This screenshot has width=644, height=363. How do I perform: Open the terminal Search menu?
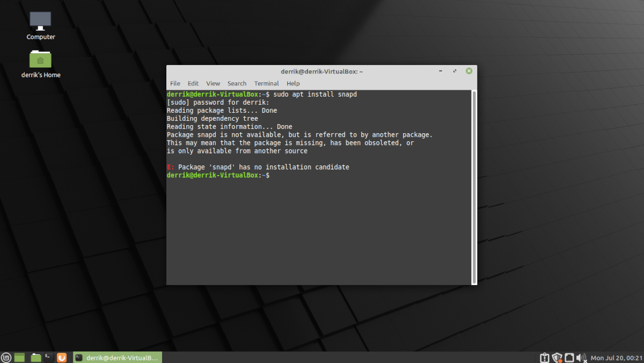(237, 83)
